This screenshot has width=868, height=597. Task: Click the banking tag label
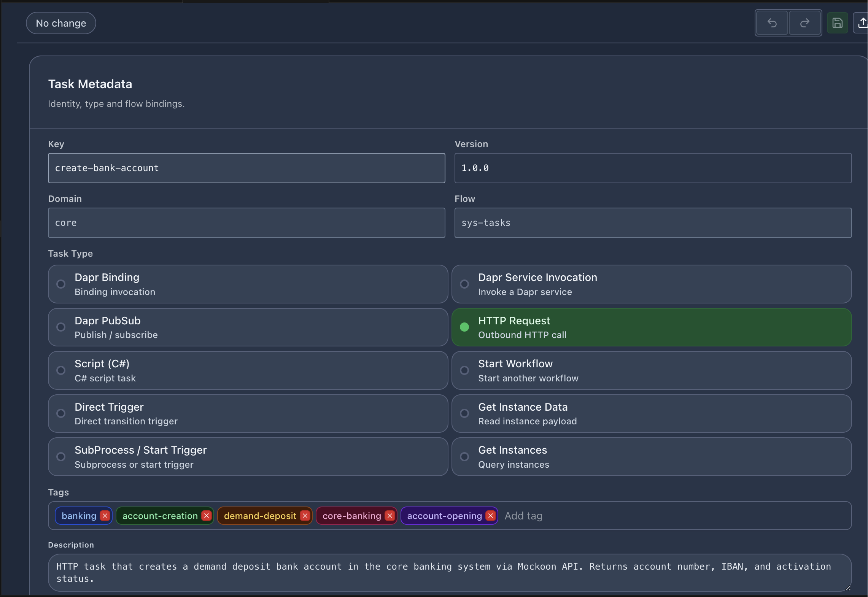coord(79,516)
